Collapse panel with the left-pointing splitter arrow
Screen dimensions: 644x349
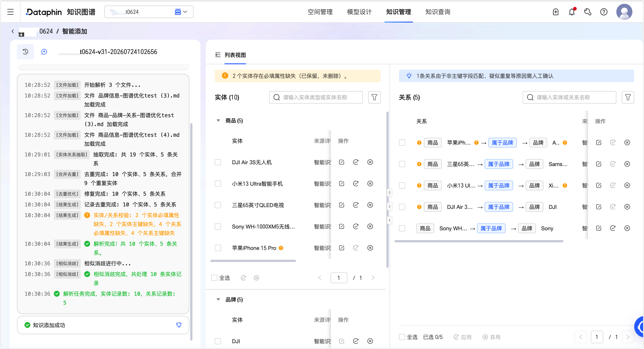389,220
